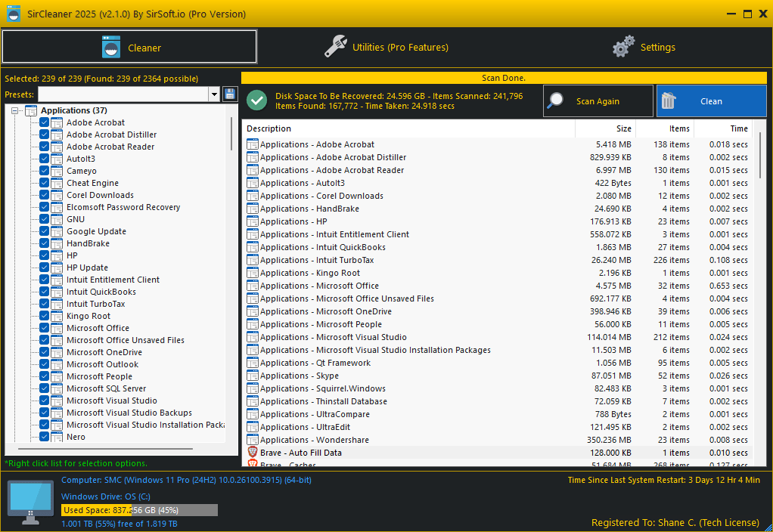Click the Used Space disk usage bar
Image resolution: width=773 pixels, height=532 pixels.
point(139,510)
